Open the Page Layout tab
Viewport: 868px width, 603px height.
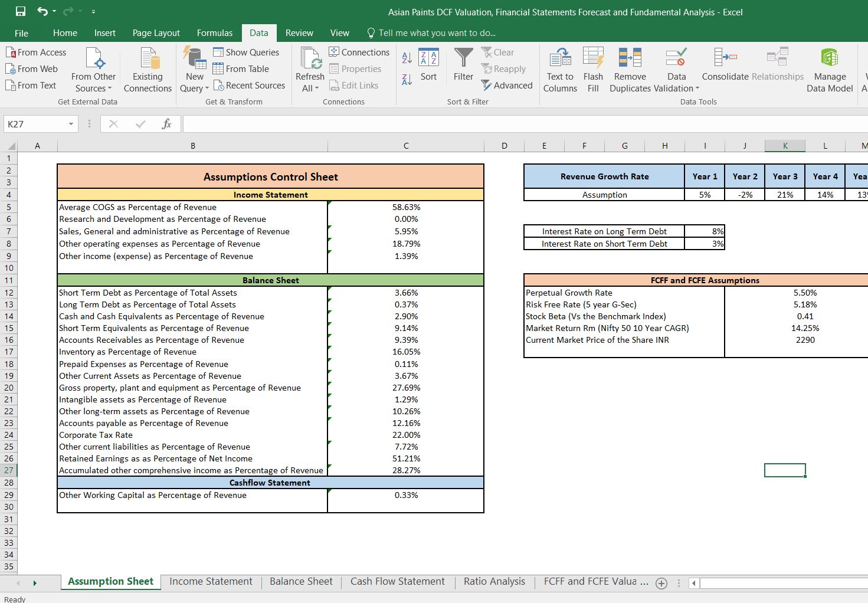(156, 33)
